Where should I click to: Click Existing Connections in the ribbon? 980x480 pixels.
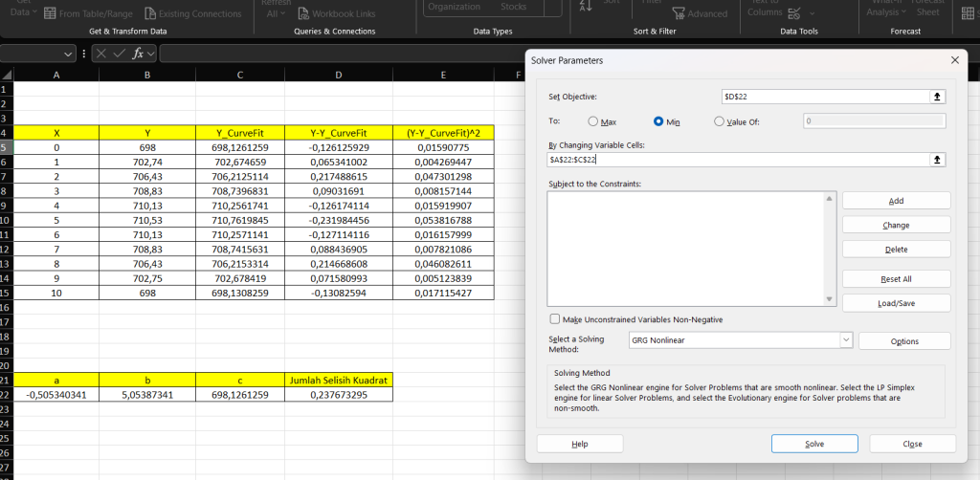[x=193, y=14]
